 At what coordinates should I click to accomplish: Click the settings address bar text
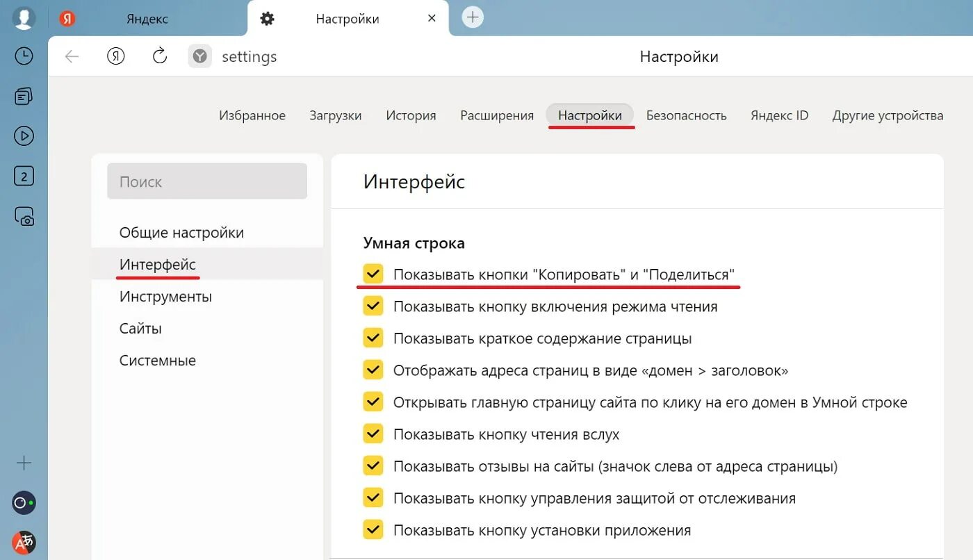[x=249, y=57]
